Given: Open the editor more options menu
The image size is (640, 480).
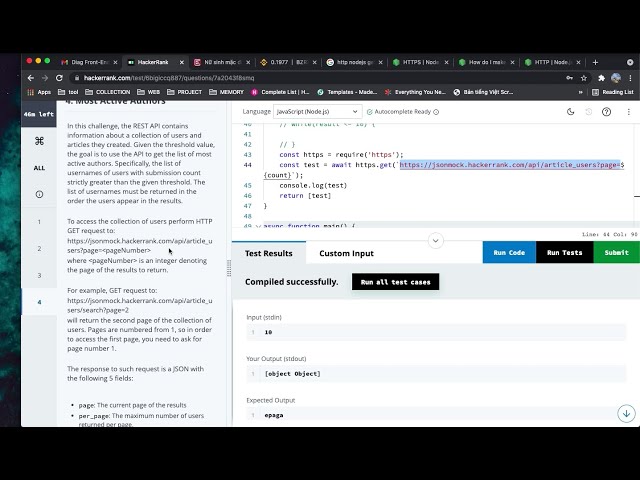Looking at the screenshot, I should pos(629,111).
